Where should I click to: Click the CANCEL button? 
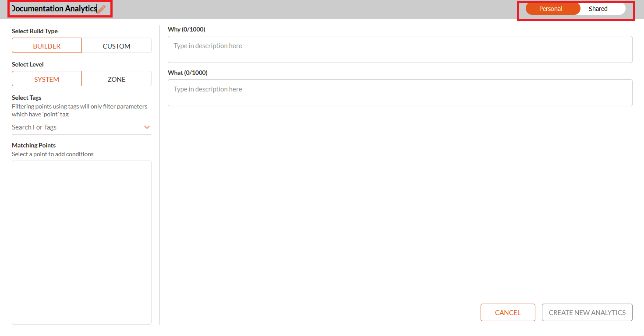508,312
